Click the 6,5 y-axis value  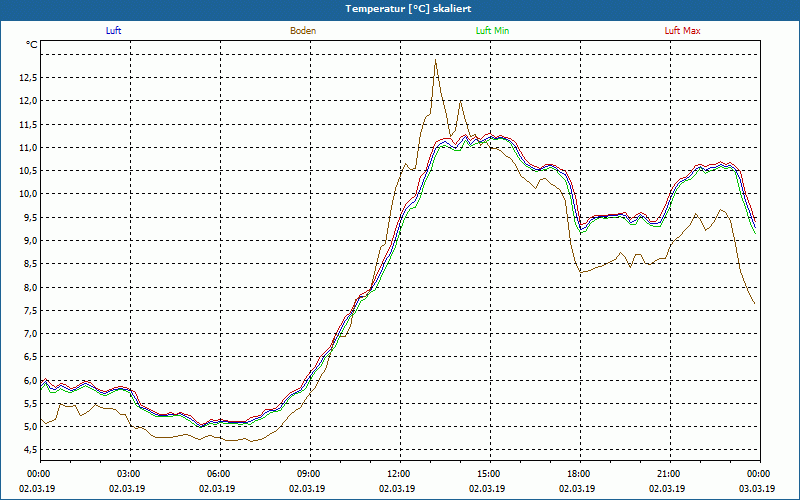[30, 357]
